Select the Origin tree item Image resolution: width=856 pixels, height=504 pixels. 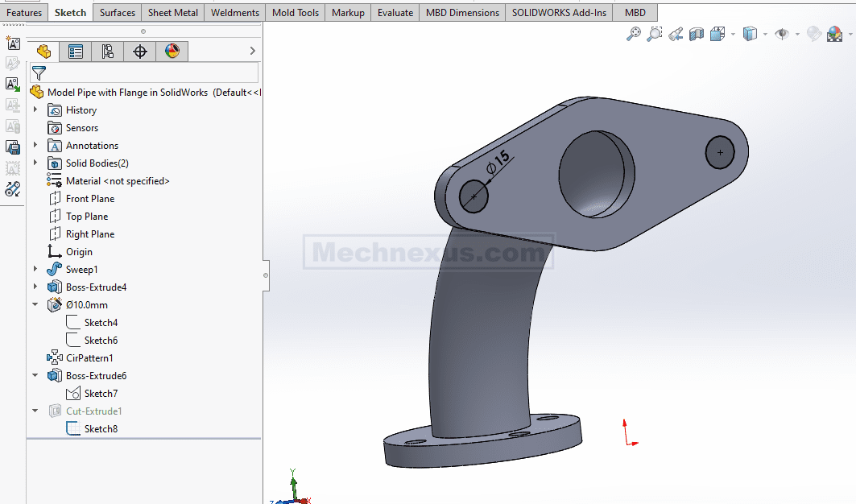79,252
